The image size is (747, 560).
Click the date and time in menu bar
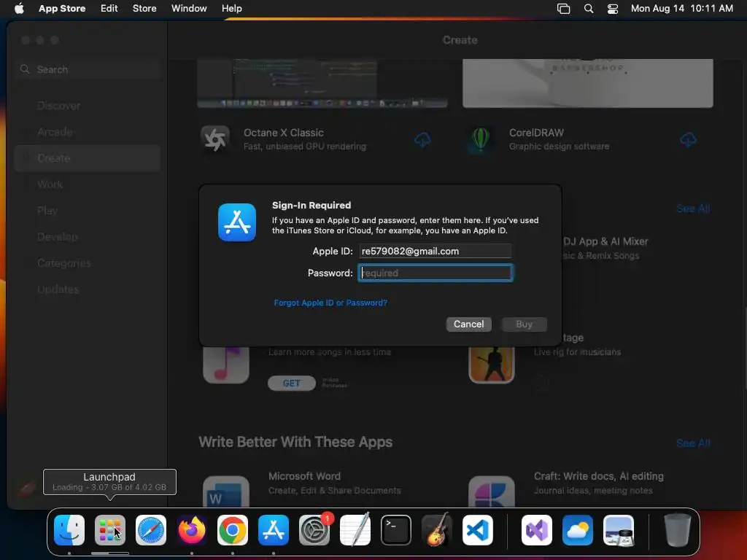(682, 9)
